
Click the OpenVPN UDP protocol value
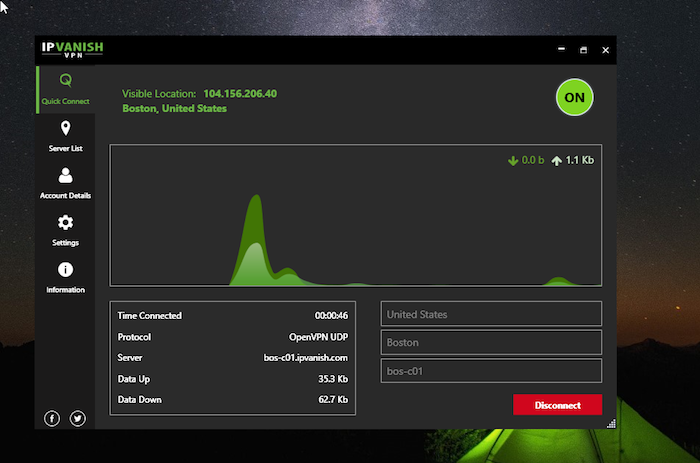[x=318, y=337]
